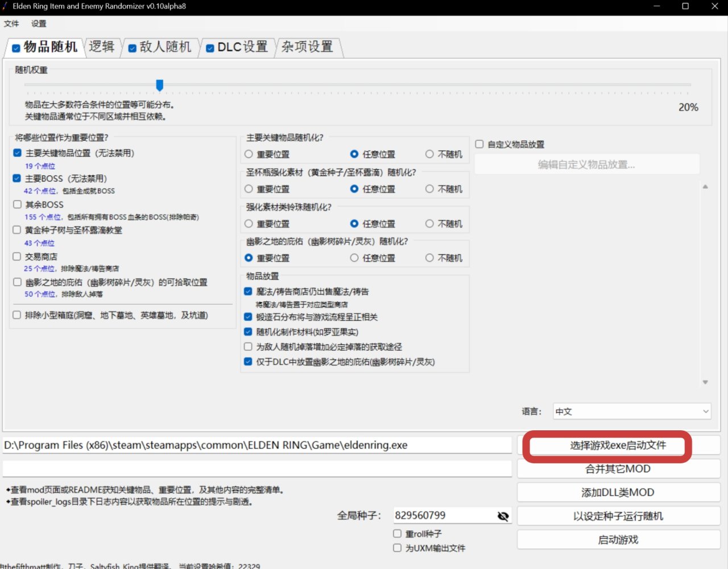Viewport: 728px width, 569px height.
Task: Click the 19 个点位 text
Action: coord(40,166)
